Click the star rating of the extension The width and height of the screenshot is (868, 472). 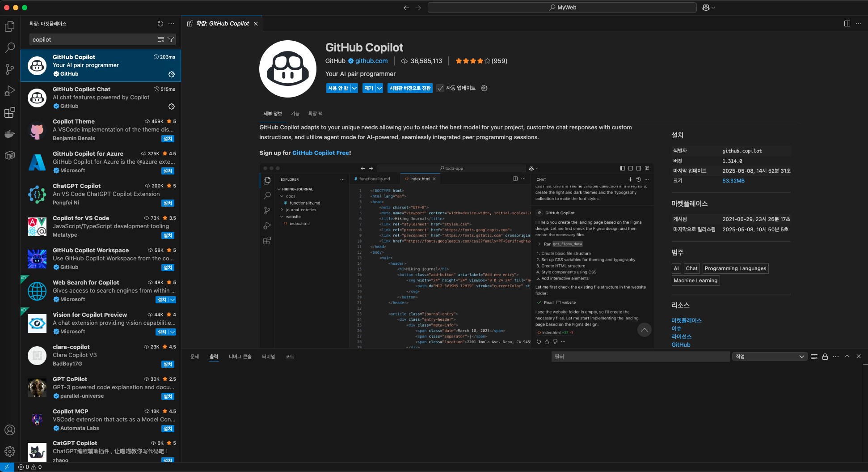point(481,61)
